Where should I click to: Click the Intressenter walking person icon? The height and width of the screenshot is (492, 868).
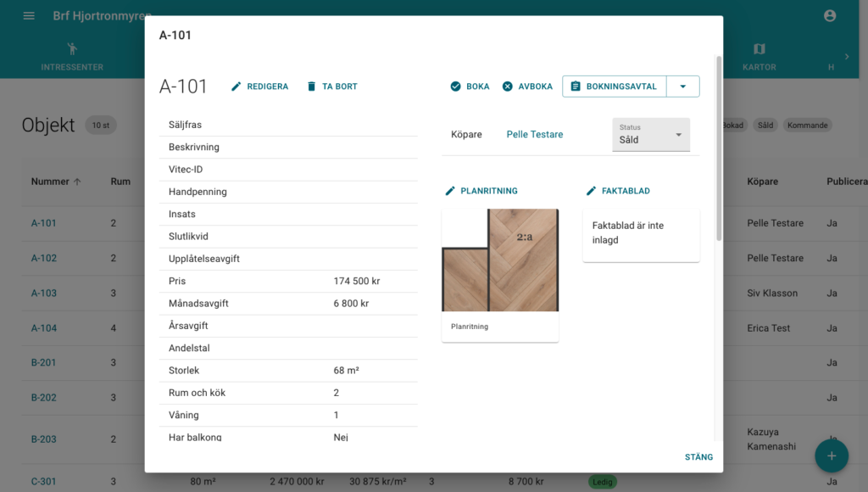point(72,48)
